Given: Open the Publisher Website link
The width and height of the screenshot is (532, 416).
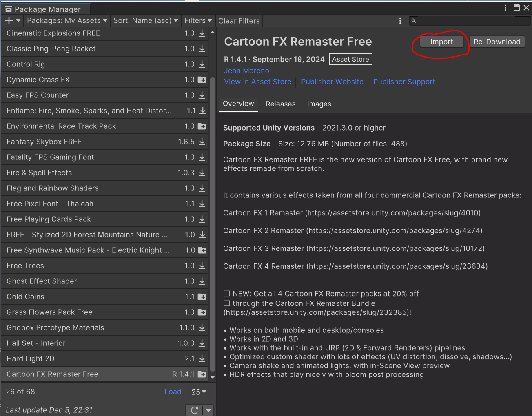Looking at the screenshot, I should pyautogui.click(x=332, y=82).
